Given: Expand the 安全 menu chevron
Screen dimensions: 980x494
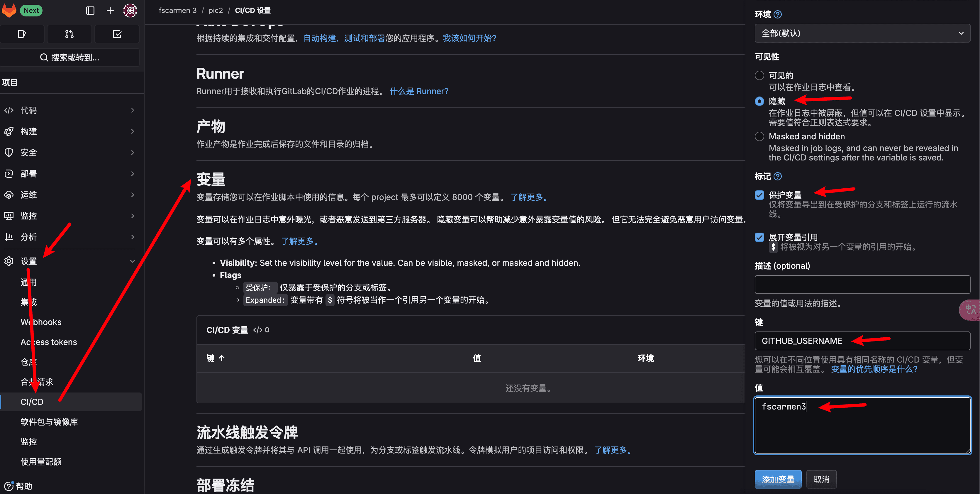Looking at the screenshot, I should (x=132, y=153).
